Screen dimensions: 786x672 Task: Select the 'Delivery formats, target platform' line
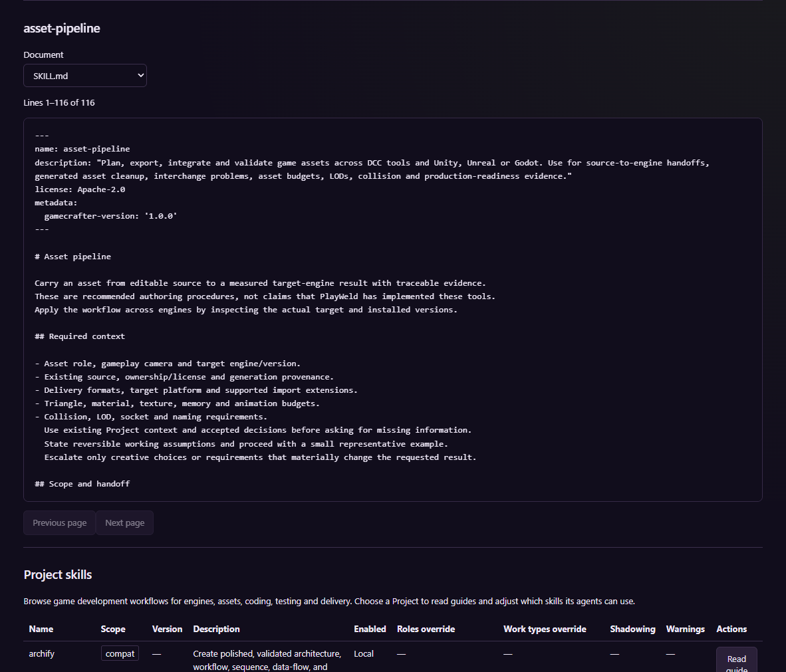tap(196, 390)
